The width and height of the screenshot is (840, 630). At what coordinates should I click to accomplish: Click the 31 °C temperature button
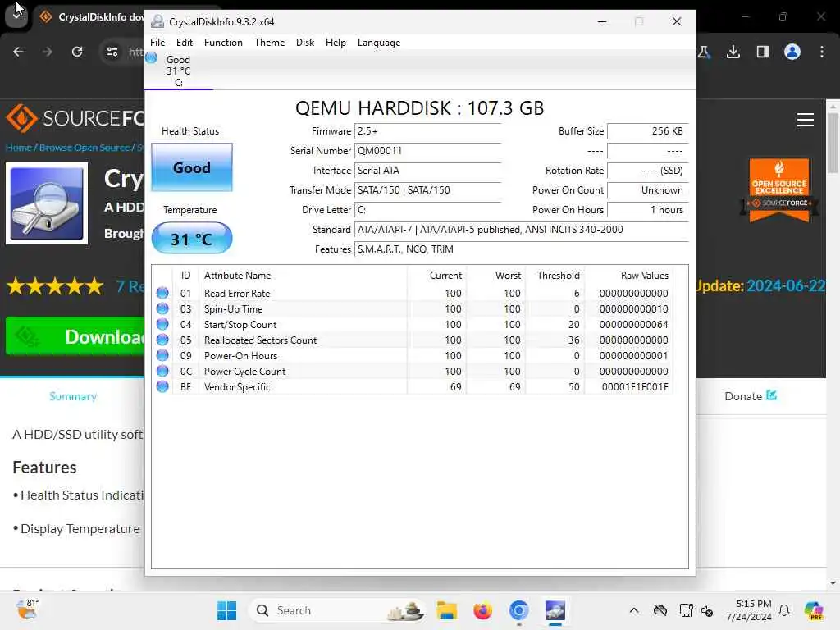tap(192, 239)
